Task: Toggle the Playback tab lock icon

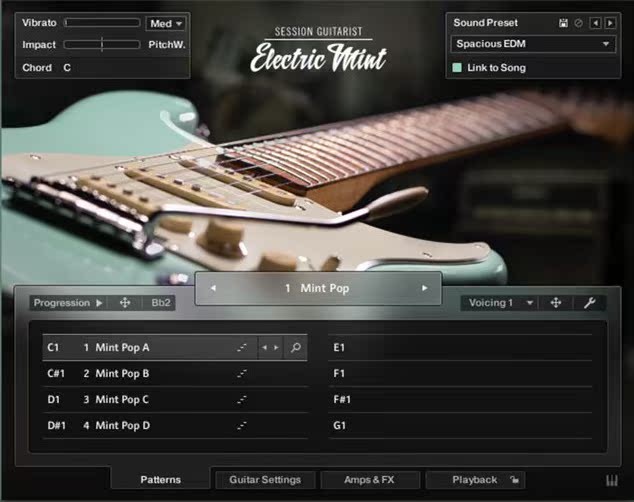Action: tap(512, 480)
